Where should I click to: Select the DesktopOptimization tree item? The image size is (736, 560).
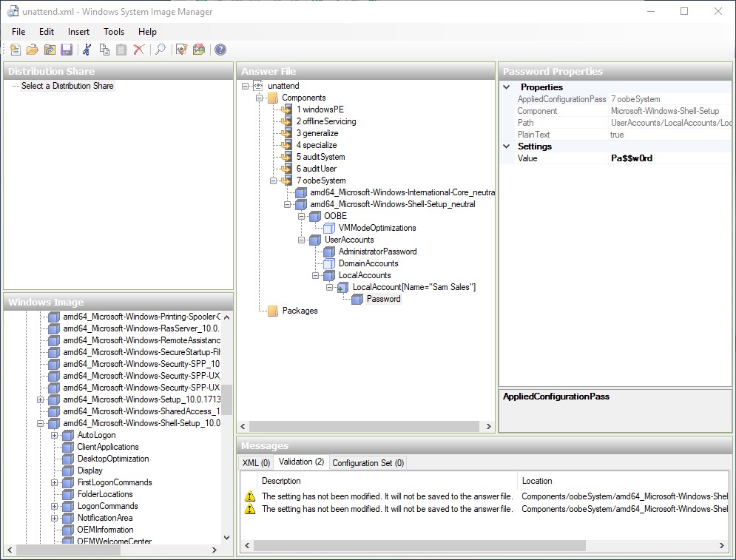[113, 459]
